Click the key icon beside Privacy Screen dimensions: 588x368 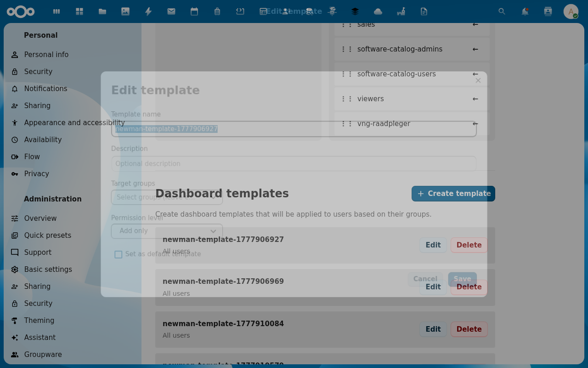(x=15, y=174)
